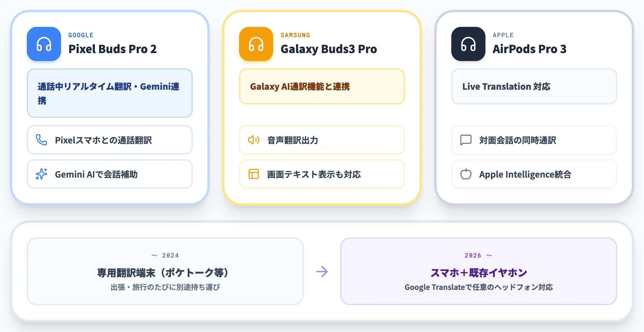Click the 通話中リアルタイム翻訳・Gemini連携 highlight box

click(110, 93)
